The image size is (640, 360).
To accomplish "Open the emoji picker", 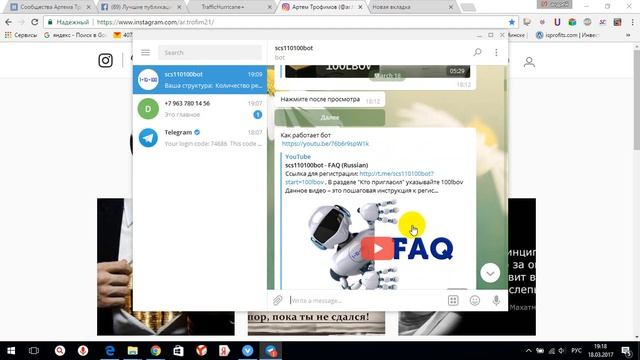I will (x=475, y=300).
